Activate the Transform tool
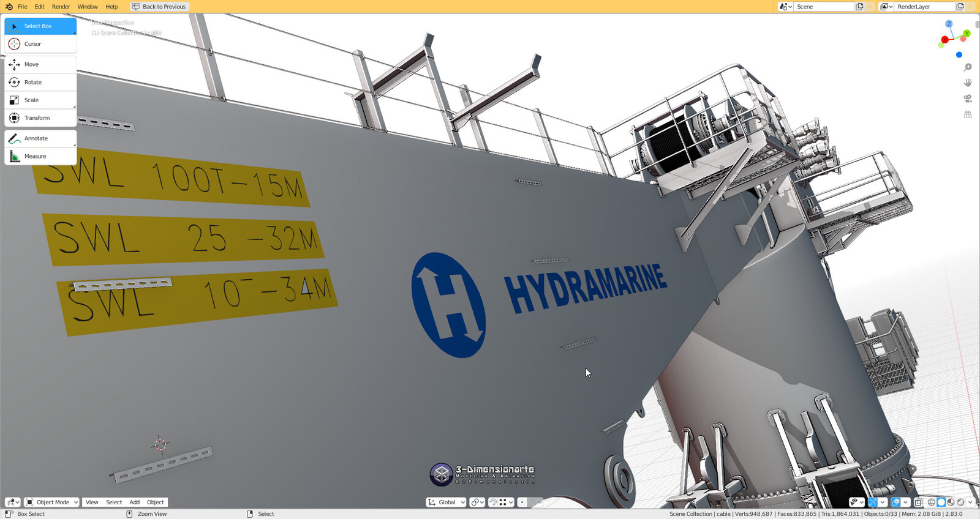Image resolution: width=980 pixels, height=519 pixels. [x=40, y=118]
